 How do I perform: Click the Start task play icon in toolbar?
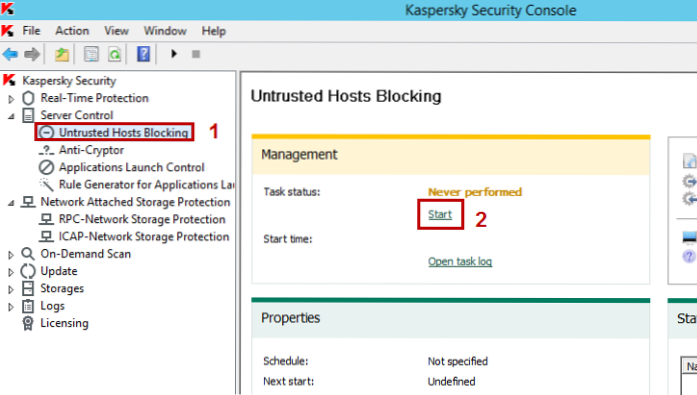click(x=174, y=54)
